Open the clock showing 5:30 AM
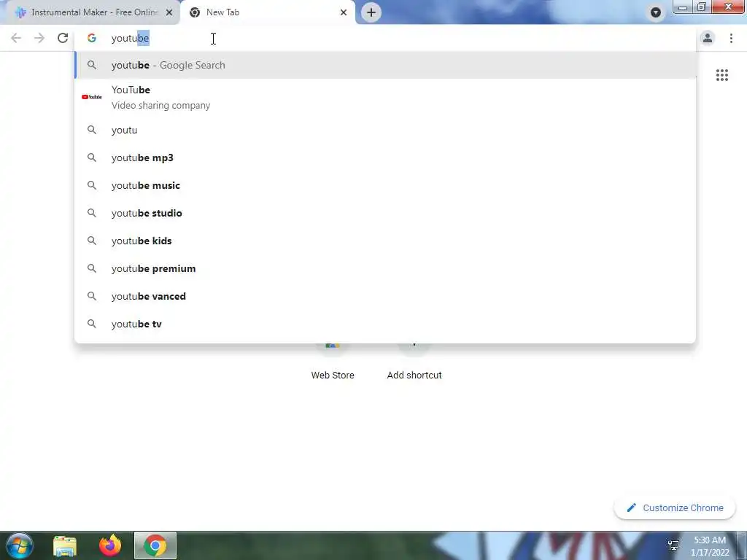The image size is (747, 560). 710,546
